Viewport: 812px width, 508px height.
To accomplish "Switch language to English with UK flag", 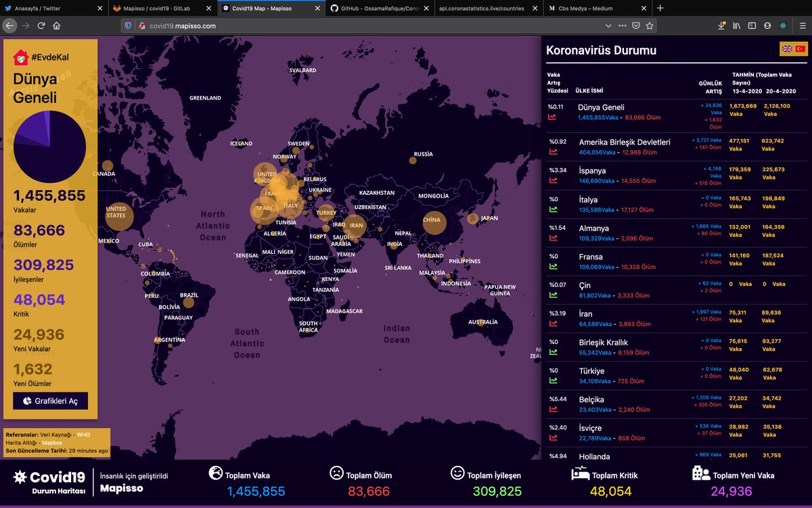I will pyautogui.click(x=788, y=49).
